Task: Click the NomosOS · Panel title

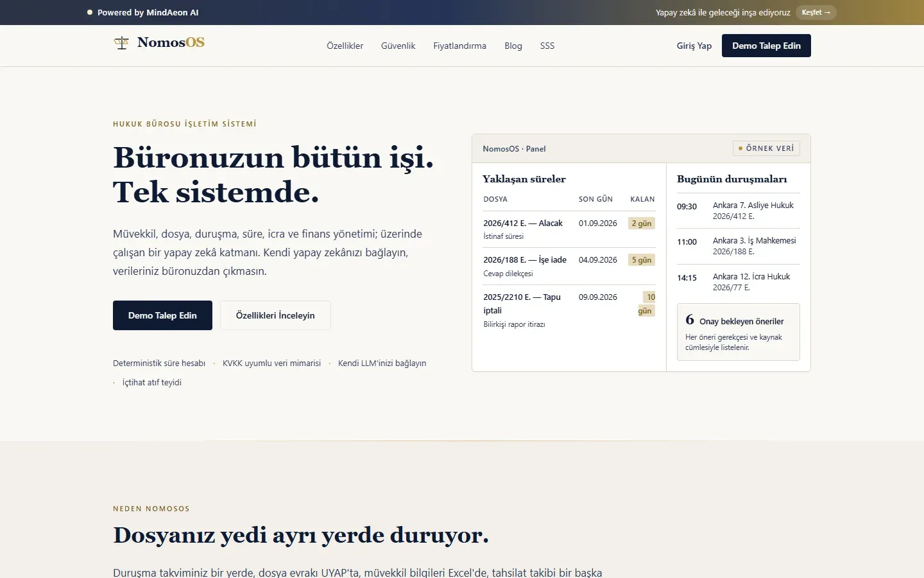Action: (x=514, y=149)
